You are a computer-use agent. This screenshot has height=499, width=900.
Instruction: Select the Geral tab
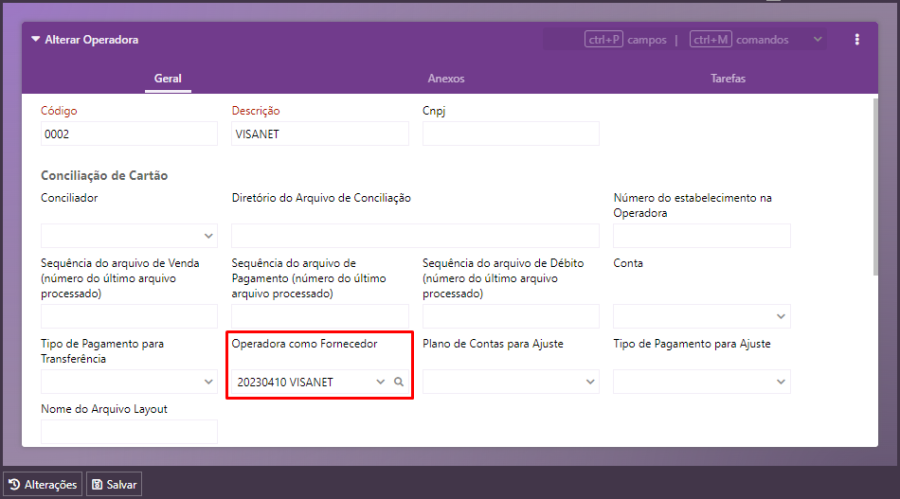pyautogui.click(x=168, y=79)
